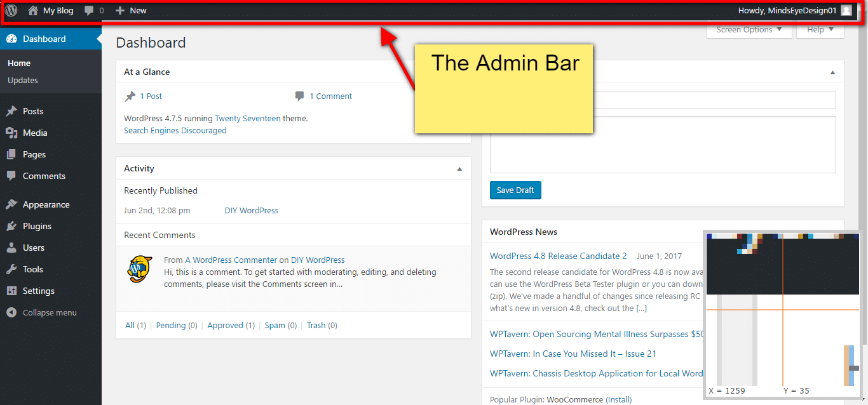Filter comments by Pending
868x405 pixels.
pyautogui.click(x=171, y=326)
